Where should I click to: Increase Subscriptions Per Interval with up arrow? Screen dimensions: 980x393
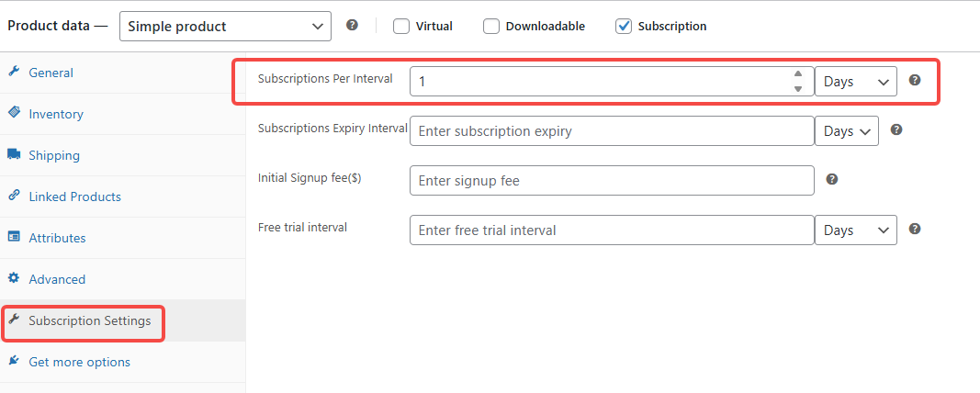(x=798, y=74)
